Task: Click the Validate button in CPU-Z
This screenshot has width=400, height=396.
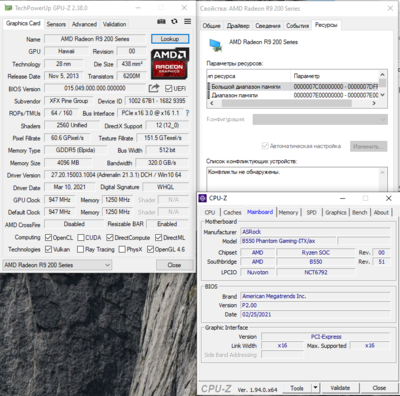Action: (340, 388)
